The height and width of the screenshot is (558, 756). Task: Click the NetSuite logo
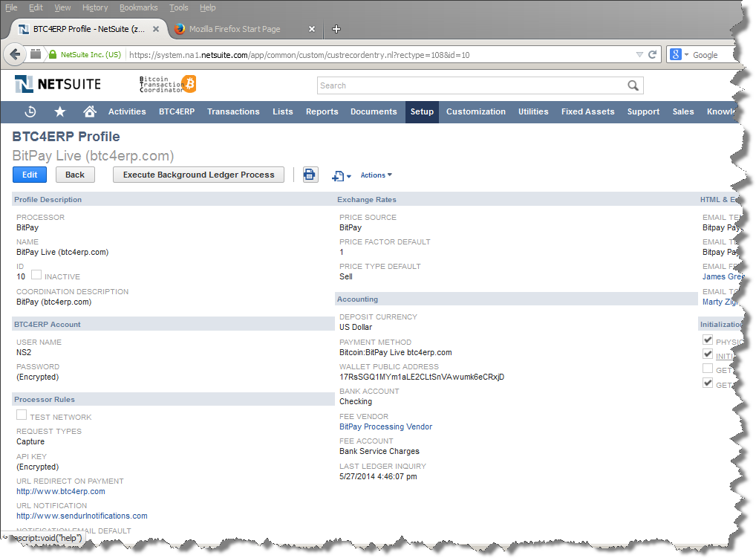coord(58,84)
